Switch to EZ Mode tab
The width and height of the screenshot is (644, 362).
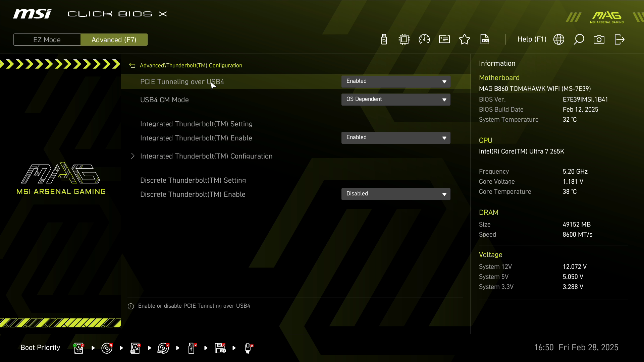pyautogui.click(x=47, y=40)
